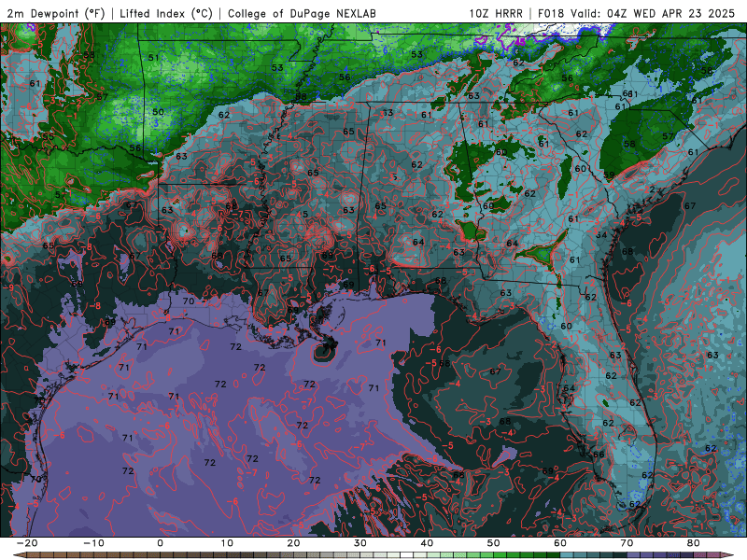Click the "F018 Valid: 04Z WED APR 23 2025" text
The image size is (747, 560).
(636, 14)
